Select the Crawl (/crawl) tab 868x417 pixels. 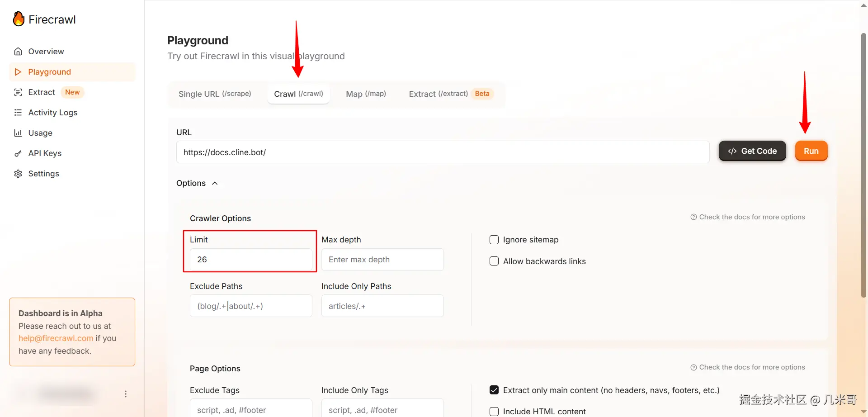[x=298, y=94]
